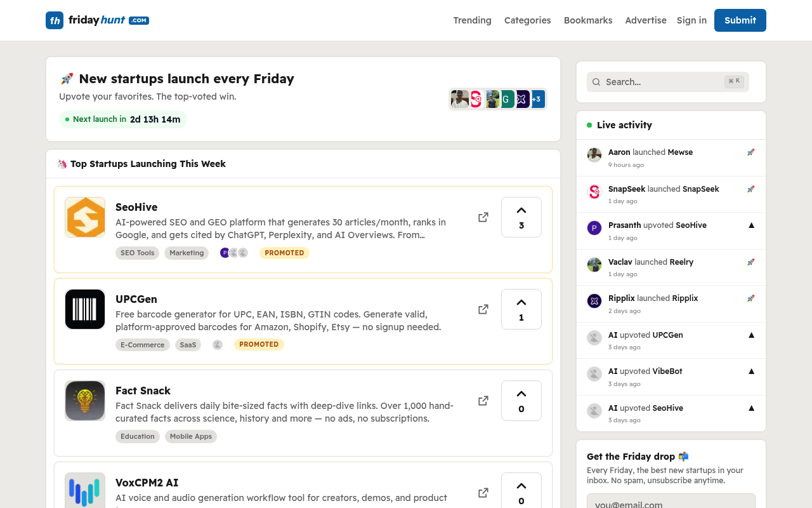Click the 'Live activity' heading
This screenshot has height=508, width=812.
(x=624, y=125)
